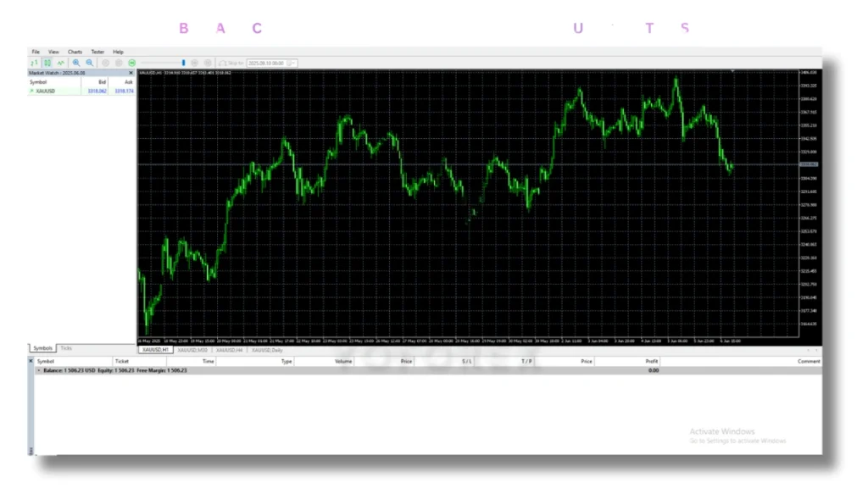This screenshot has height=488, width=868.
Task: Click the green fast-forward tester icon
Action: pyautogui.click(x=131, y=63)
